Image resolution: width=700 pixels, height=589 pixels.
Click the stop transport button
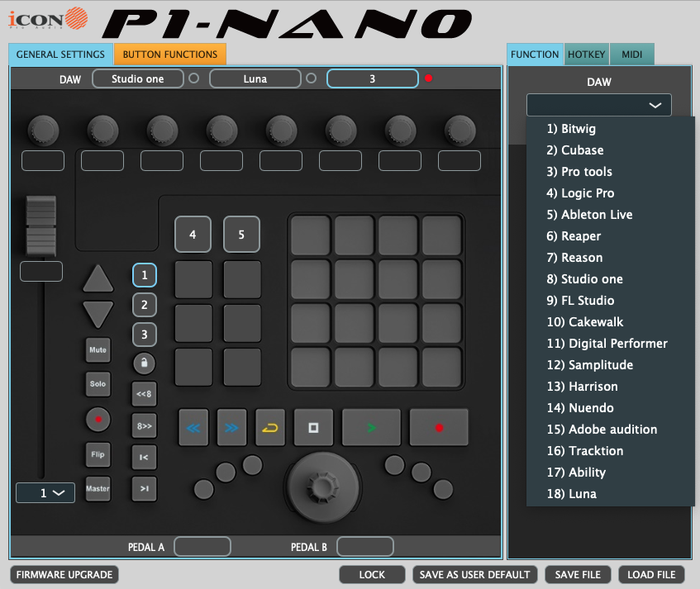(x=313, y=427)
